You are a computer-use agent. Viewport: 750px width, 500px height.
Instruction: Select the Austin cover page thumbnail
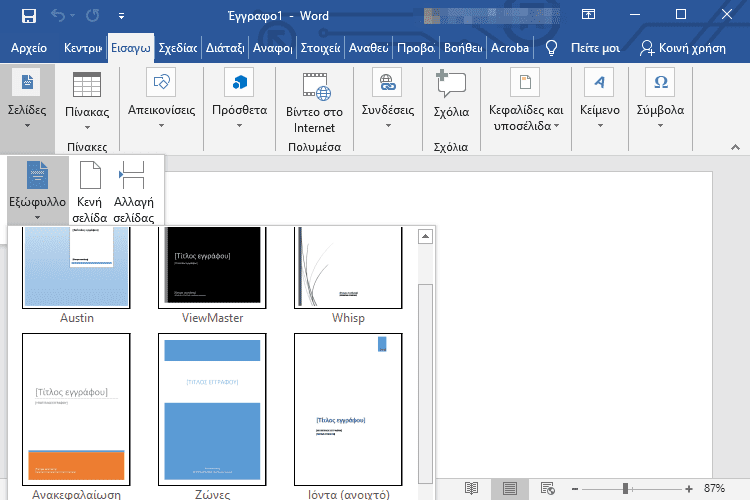pyautogui.click(x=76, y=267)
